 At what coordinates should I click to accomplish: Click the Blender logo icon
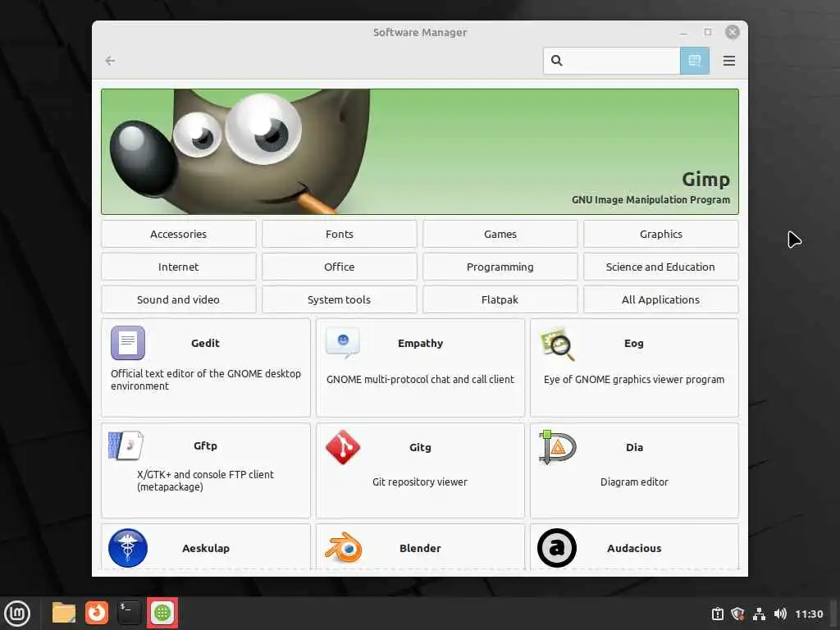click(x=343, y=547)
